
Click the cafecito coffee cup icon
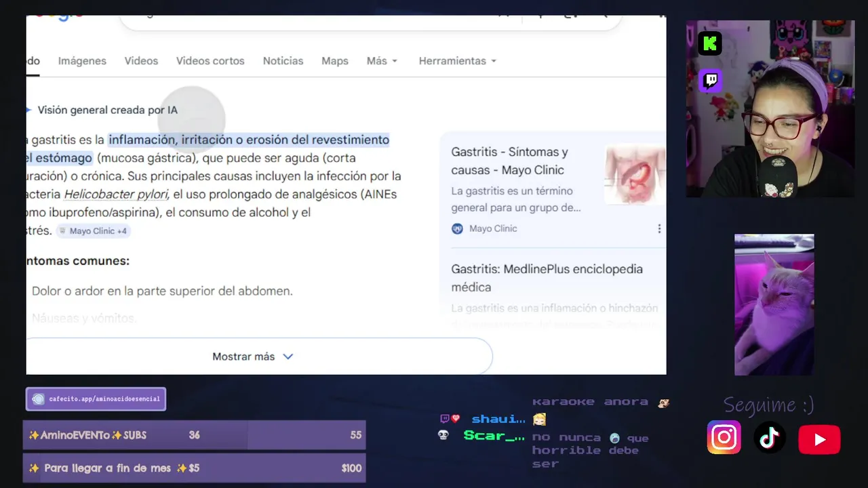[x=39, y=399]
